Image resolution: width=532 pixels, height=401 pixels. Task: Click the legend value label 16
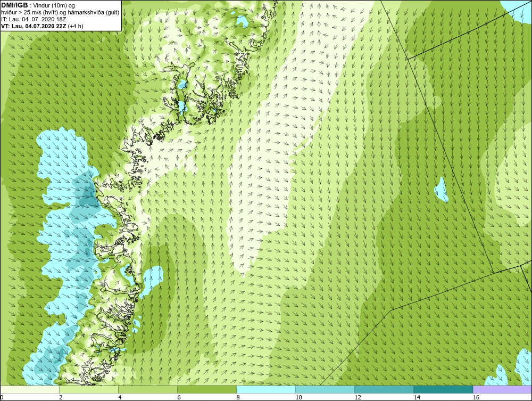(476, 397)
